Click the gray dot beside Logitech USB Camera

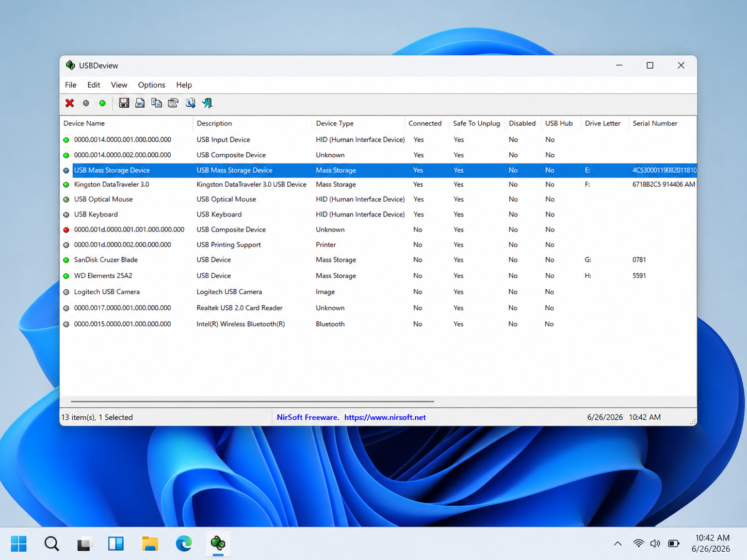[x=66, y=292]
